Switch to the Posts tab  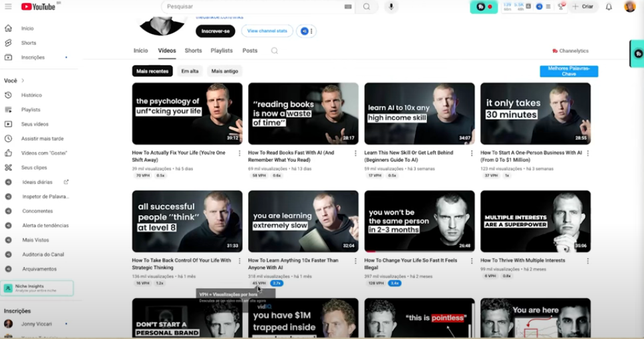point(249,51)
